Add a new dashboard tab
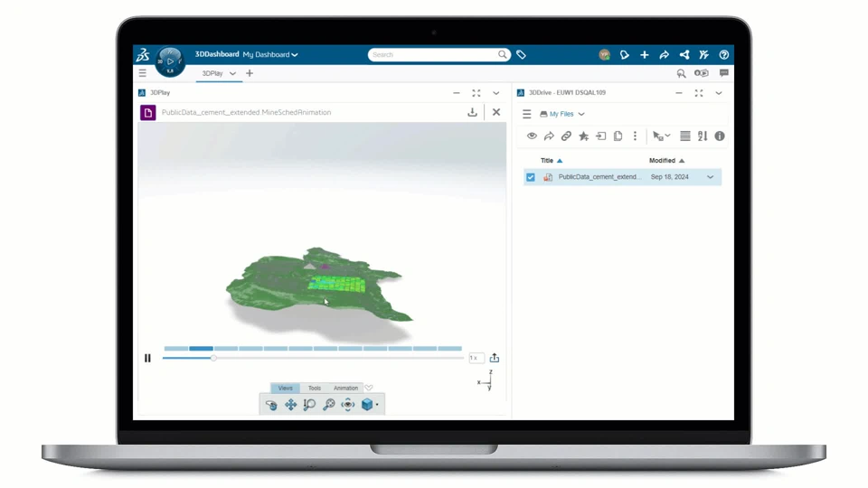 coord(250,73)
